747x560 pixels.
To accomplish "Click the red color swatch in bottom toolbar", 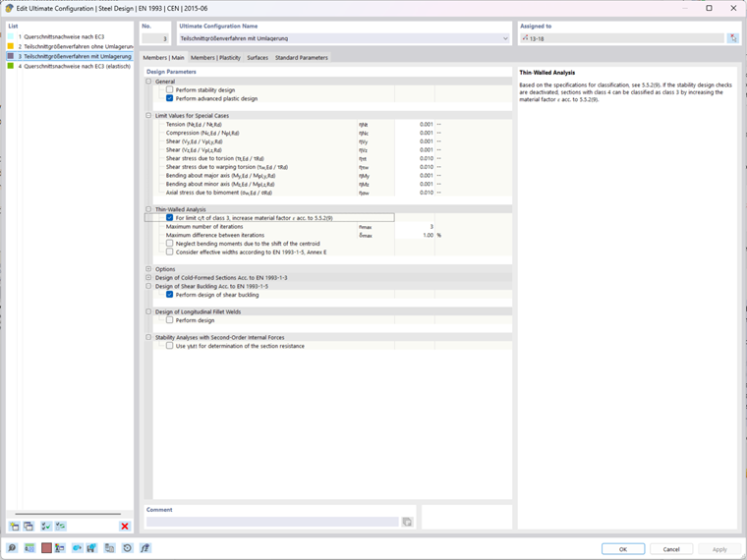I will (46, 548).
